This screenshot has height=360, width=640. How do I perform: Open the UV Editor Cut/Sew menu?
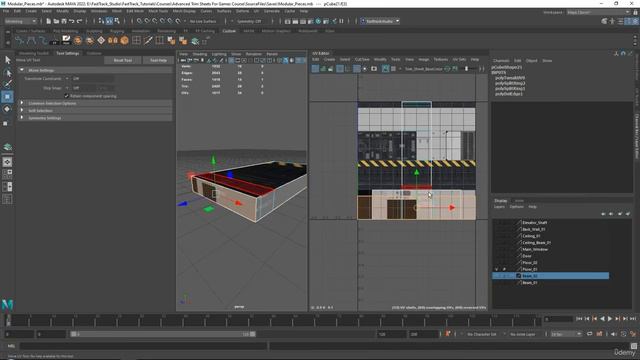pyautogui.click(x=362, y=60)
